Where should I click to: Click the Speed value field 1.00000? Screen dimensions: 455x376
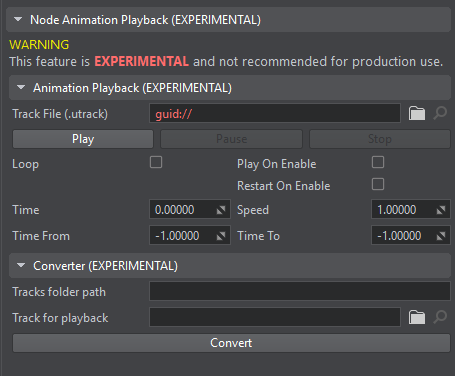[x=411, y=209]
